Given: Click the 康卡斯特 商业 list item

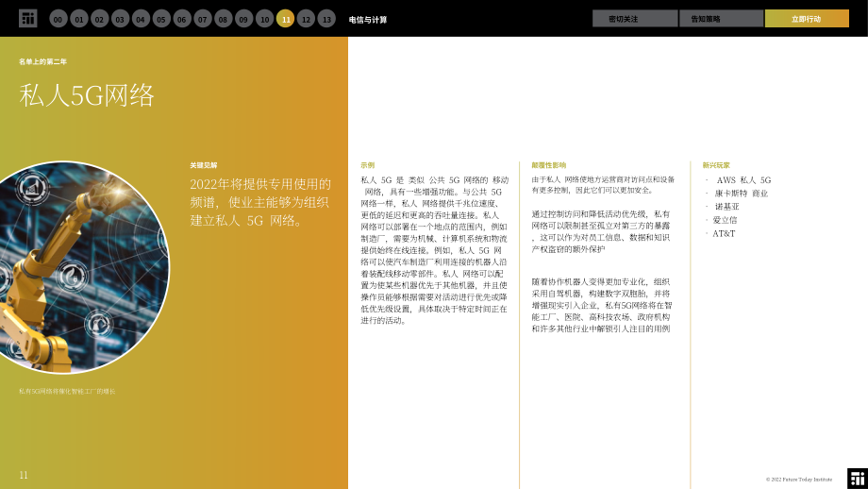Looking at the screenshot, I should tap(742, 194).
